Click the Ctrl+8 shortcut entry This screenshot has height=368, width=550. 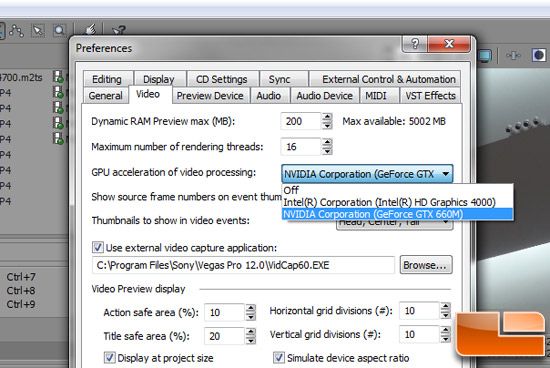21,290
